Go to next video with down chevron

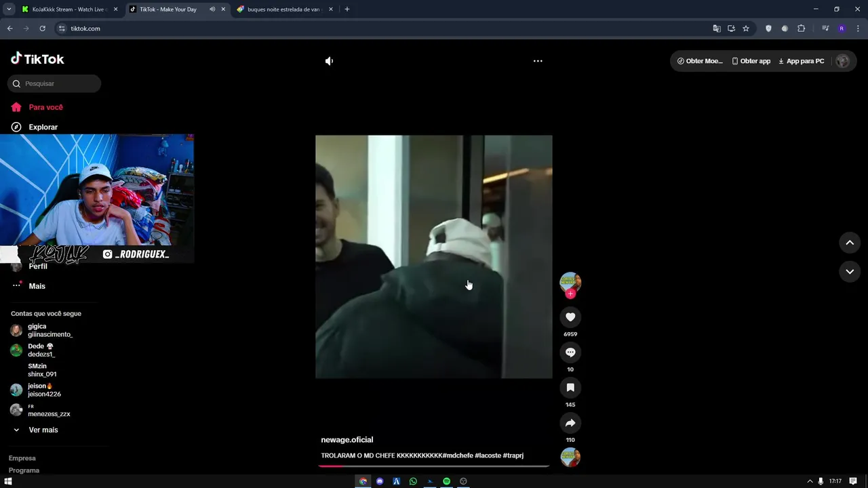pos(850,272)
